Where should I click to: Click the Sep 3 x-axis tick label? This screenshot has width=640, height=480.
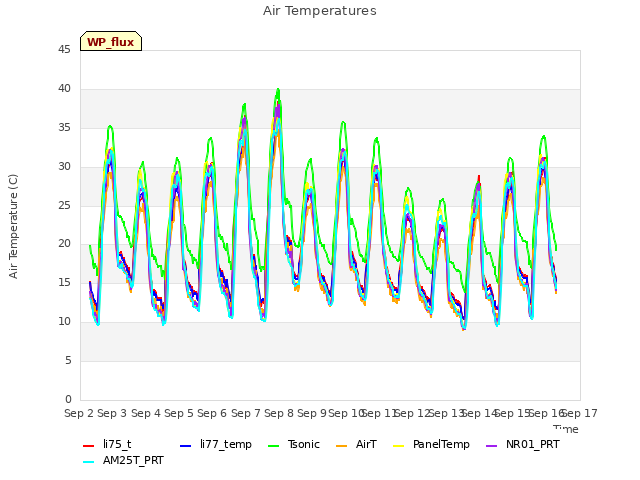click(x=112, y=413)
